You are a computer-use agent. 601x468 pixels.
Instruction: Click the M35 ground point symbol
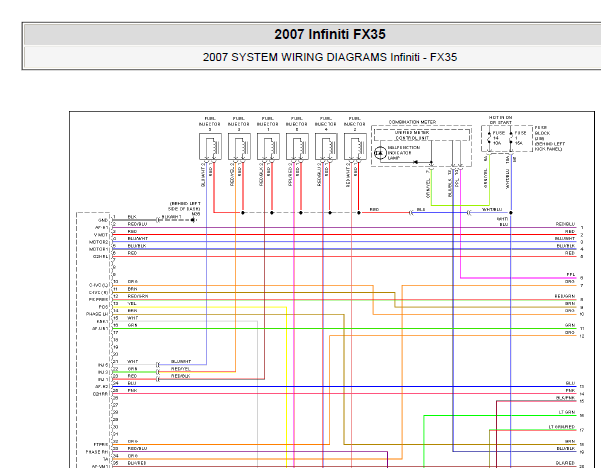coord(193,220)
